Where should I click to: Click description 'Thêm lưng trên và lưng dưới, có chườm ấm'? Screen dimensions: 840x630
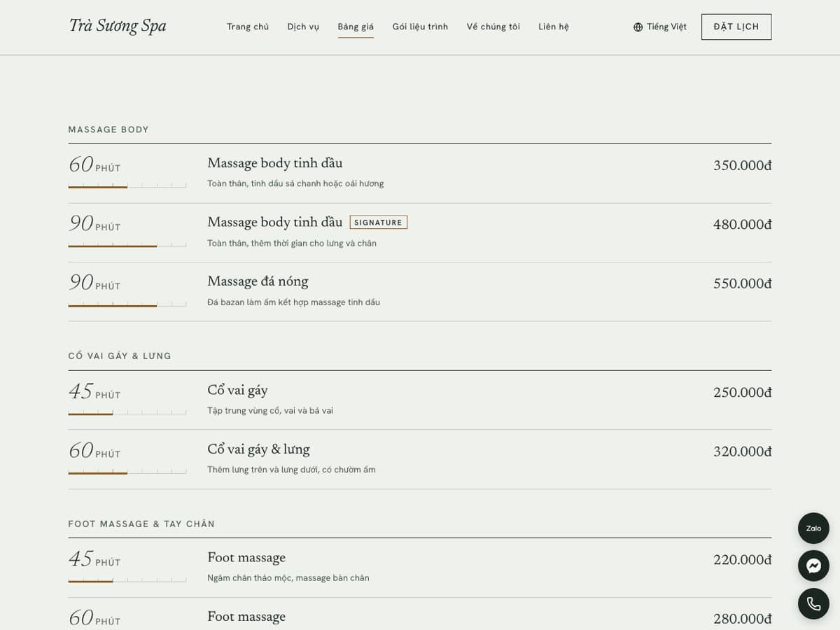tap(291, 469)
